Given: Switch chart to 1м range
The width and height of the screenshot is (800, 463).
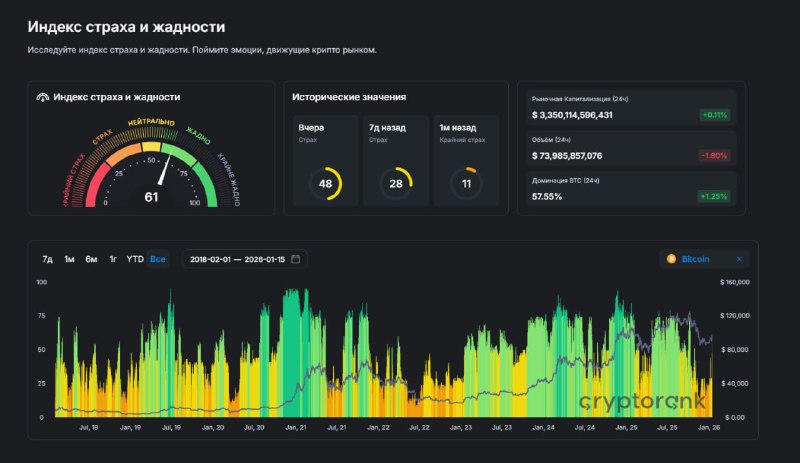Looking at the screenshot, I should pyautogui.click(x=69, y=259).
